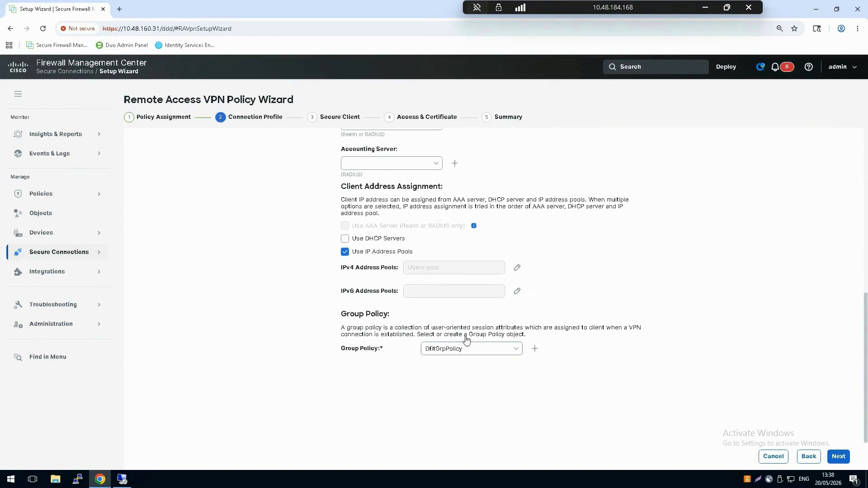Open Secure Connections sidebar item
This screenshot has width=868, height=488.
click(x=57, y=252)
